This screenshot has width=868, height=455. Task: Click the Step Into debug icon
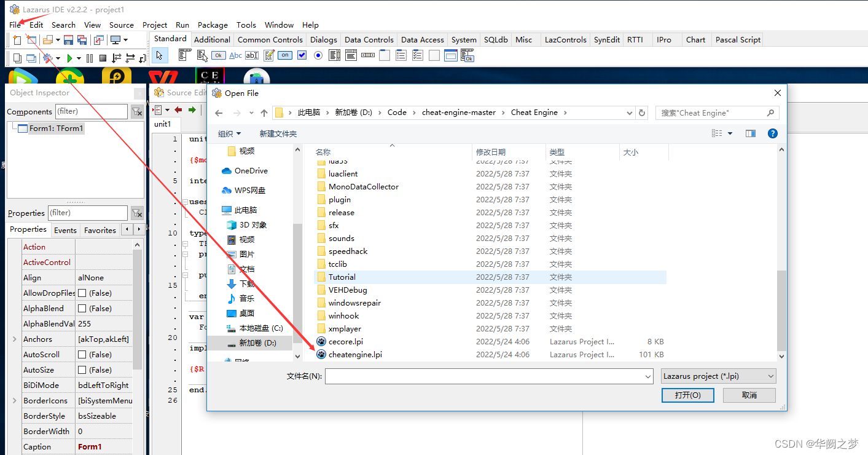pos(117,58)
